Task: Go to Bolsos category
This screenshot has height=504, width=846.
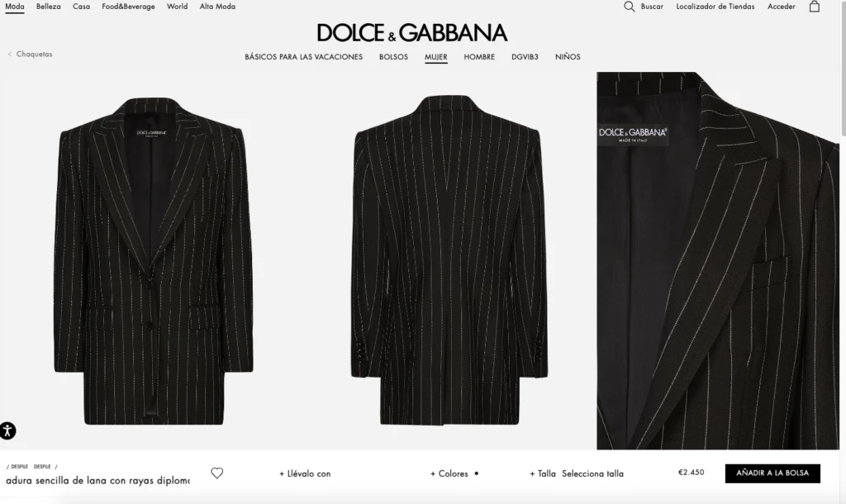Action: pos(393,57)
